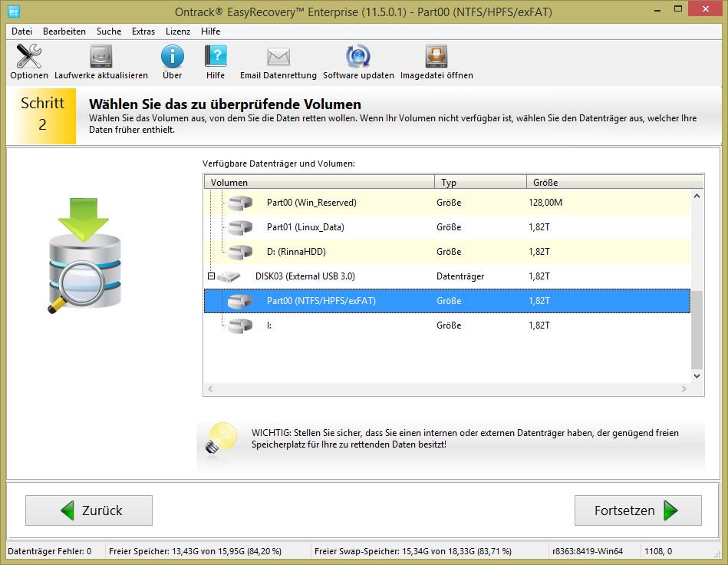Collapse the DISK03 (External USB 3.0) tree node
728x565 pixels.
click(x=211, y=276)
